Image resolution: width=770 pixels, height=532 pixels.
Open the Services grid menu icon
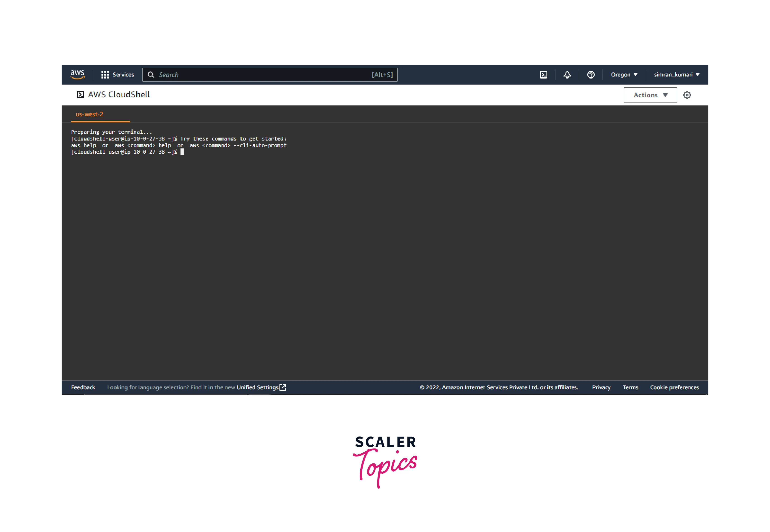point(105,75)
